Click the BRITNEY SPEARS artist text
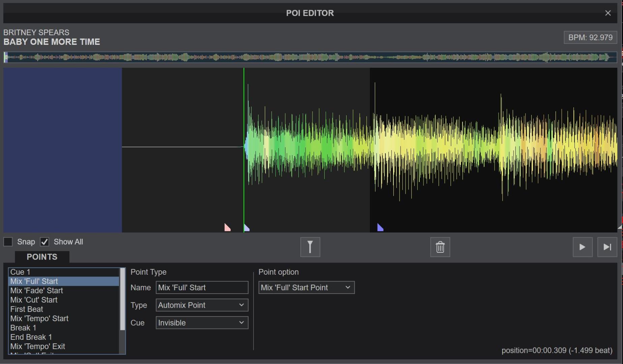The height and width of the screenshot is (364, 623). coord(36,32)
